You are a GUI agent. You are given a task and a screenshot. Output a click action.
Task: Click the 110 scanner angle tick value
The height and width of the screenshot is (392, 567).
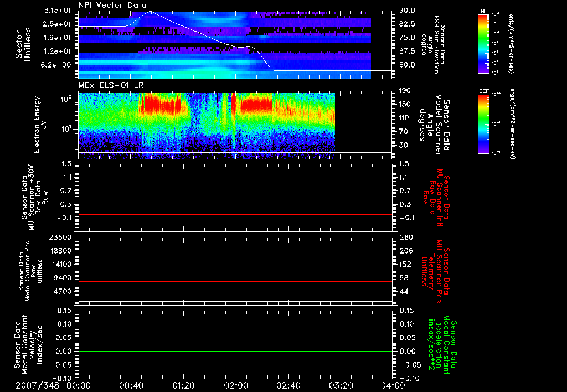tap(405, 118)
